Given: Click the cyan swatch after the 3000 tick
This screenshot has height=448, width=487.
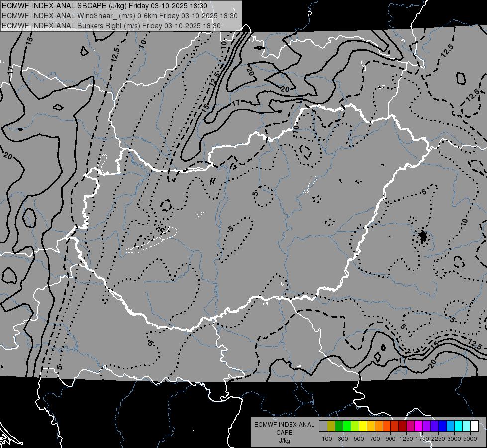Looking at the screenshot, I should point(459,426).
